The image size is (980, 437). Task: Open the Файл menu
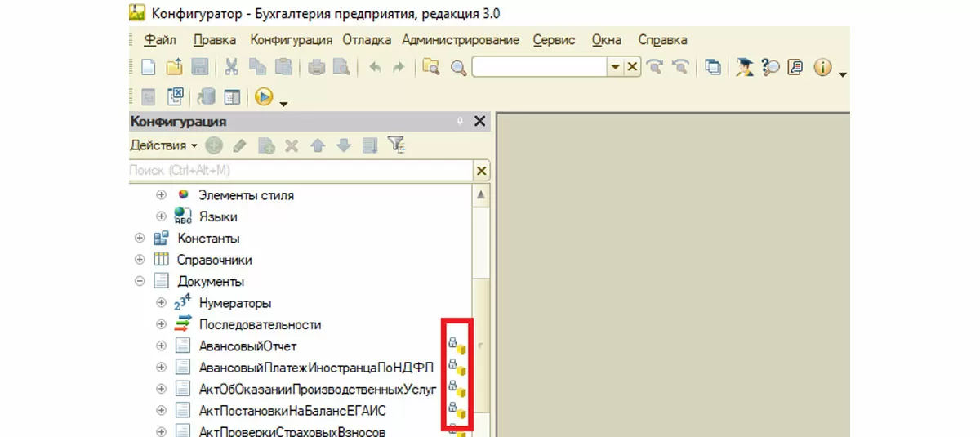[x=160, y=40]
